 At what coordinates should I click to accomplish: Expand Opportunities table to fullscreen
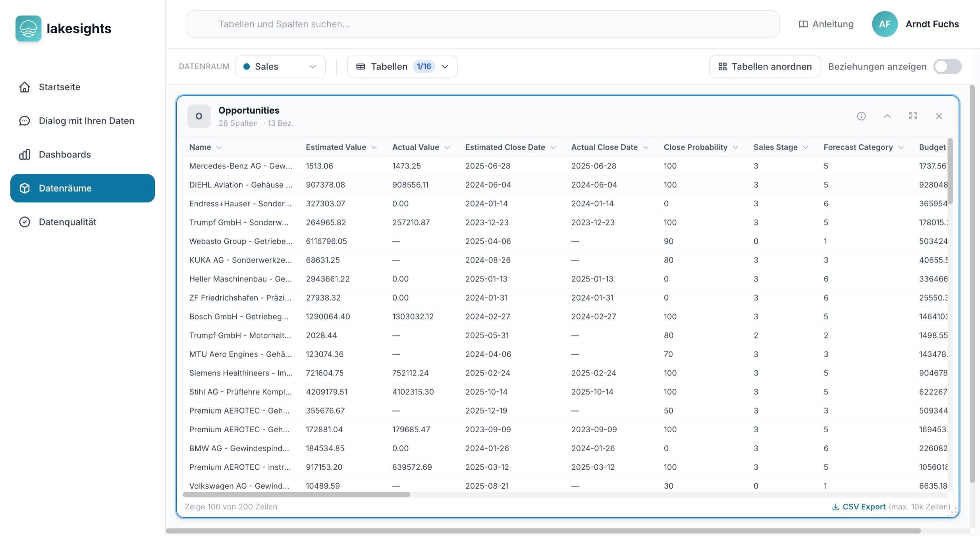click(x=913, y=116)
